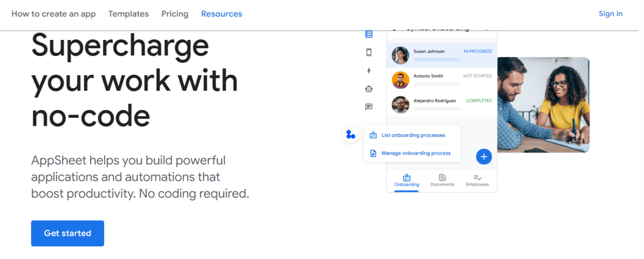Switch to the Employees tab
Viewport: 644px width, 259px height.
click(477, 181)
